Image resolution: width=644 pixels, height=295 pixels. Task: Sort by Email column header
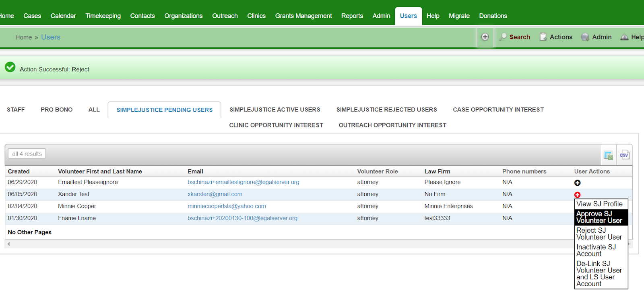coord(195,171)
